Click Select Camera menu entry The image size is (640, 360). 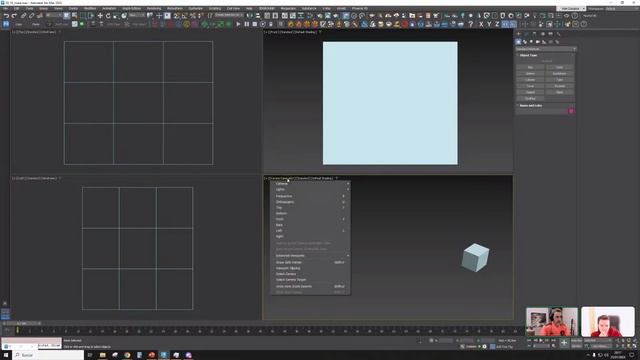pyautogui.click(x=310, y=274)
